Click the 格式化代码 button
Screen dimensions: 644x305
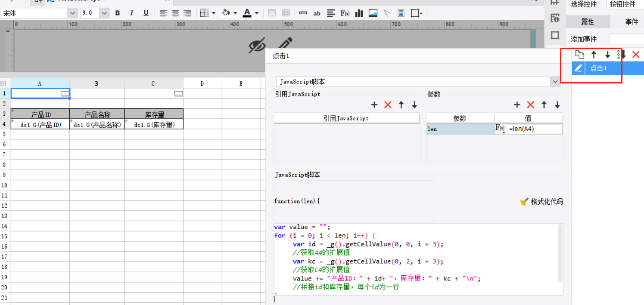pos(541,202)
